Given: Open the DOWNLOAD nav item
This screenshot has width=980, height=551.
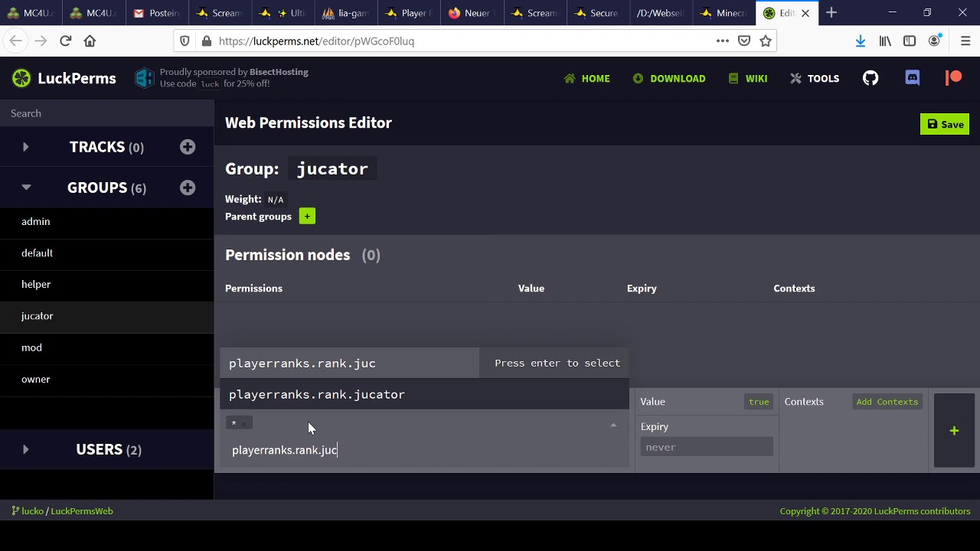Looking at the screenshot, I should point(669,78).
